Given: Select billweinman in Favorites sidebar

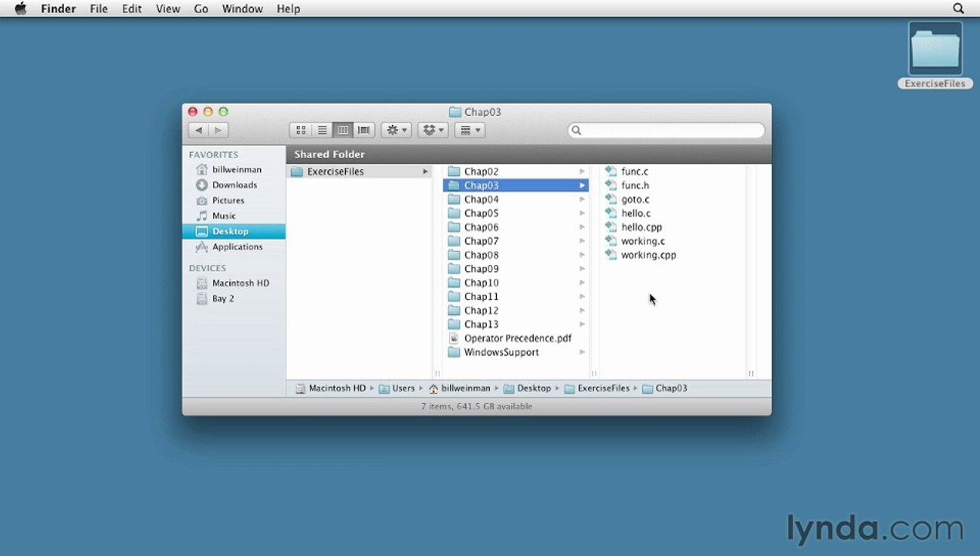Looking at the screenshot, I should [x=234, y=169].
